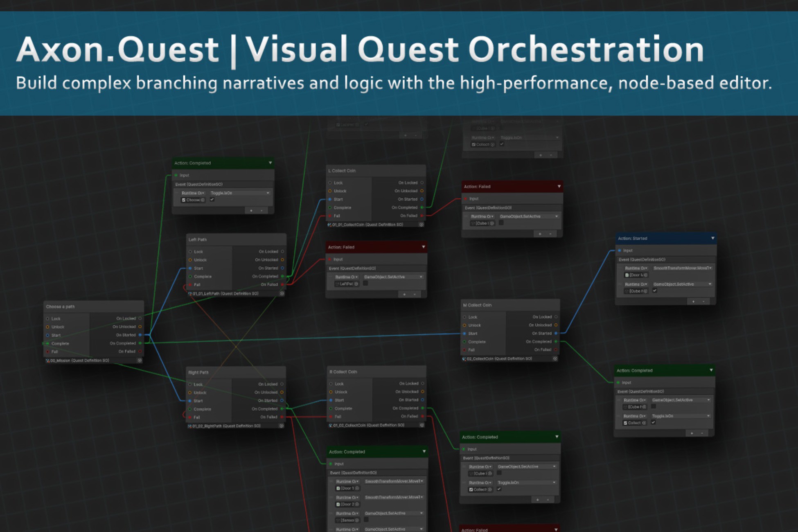The height and width of the screenshot is (532, 798).
Task: Open object picker for 02_CollectCoin quest definition
Action: pyautogui.click(x=555, y=359)
